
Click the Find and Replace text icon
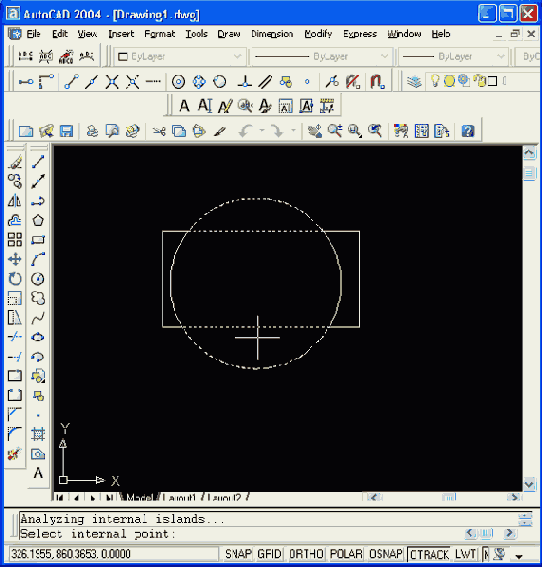[245, 106]
